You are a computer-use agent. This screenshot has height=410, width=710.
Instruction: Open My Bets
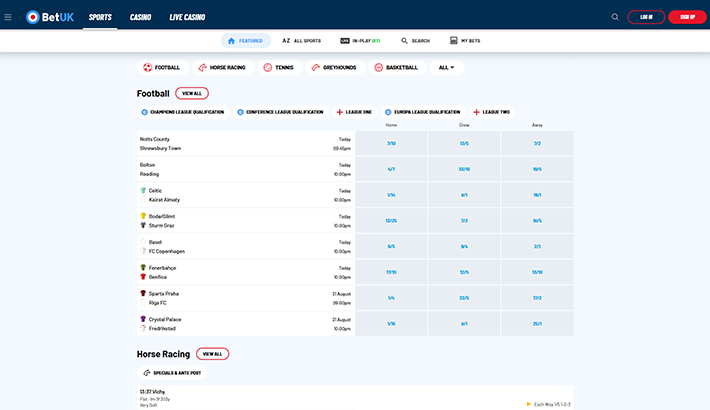pyautogui.click(x=467, y=41)
